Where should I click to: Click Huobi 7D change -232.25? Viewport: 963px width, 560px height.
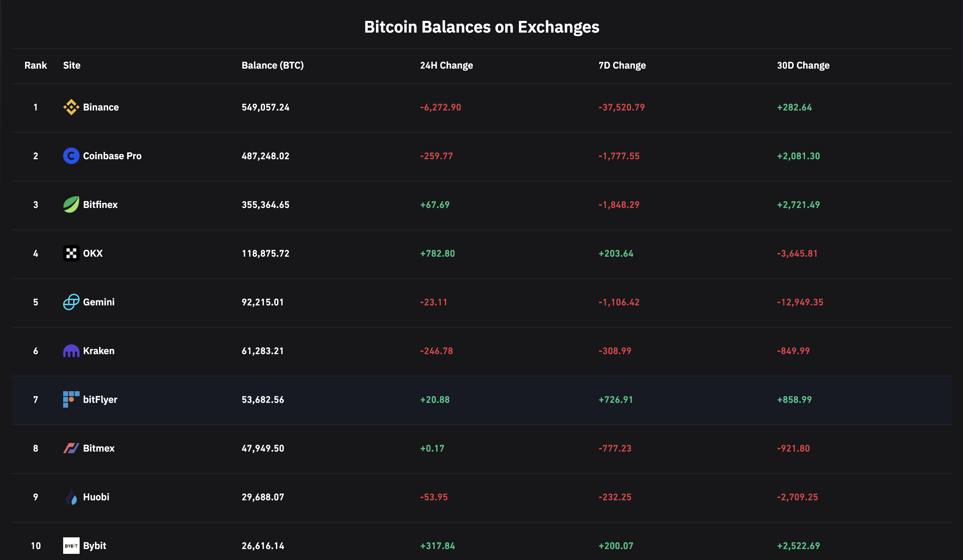tap(614, 497)
